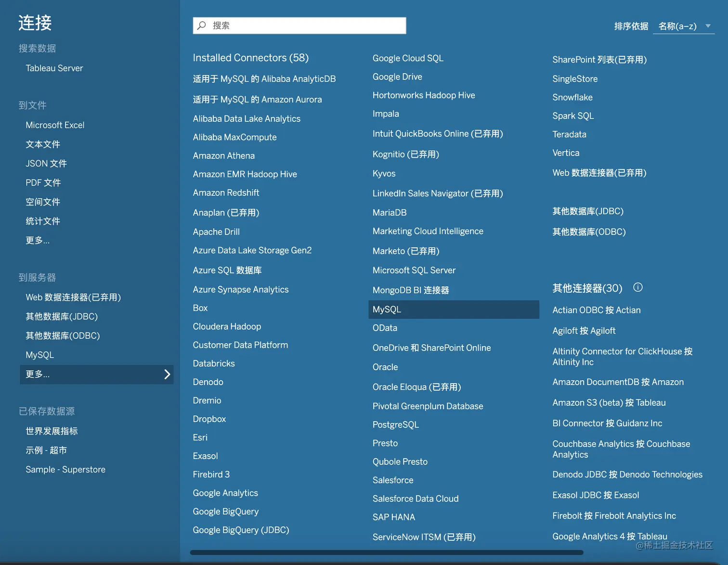The height and width of the screenshot is (565, 728).
Task: Select Firebird 3 connector
Action: click(x=211, y=475)
